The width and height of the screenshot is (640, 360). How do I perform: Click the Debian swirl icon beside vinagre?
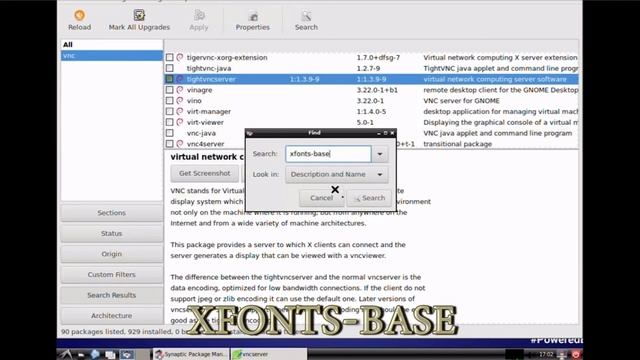point(180,90)
